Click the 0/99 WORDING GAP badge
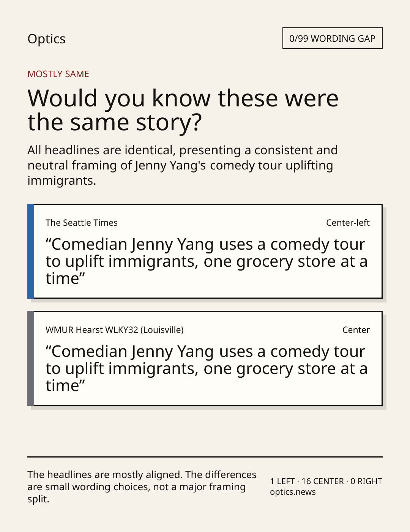Viewport: 410px width, 532px height. [332, 38]
